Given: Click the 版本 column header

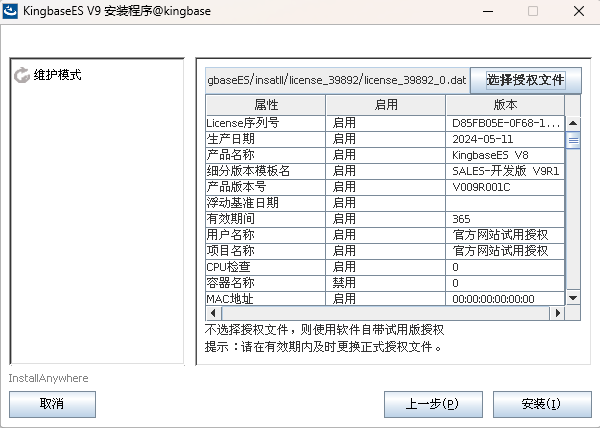Looking at the screenshot, I should click(505, 105).
